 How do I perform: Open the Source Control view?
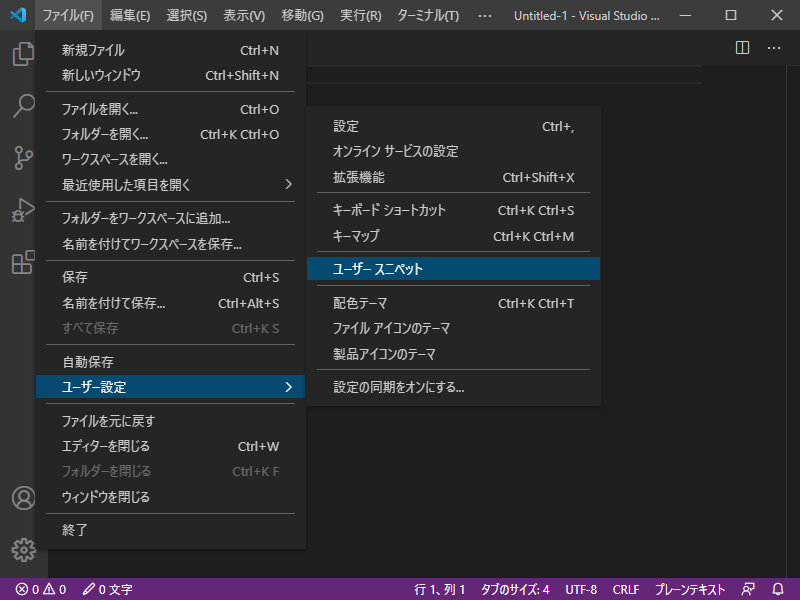pyautogui.click(x=23, y=158)
